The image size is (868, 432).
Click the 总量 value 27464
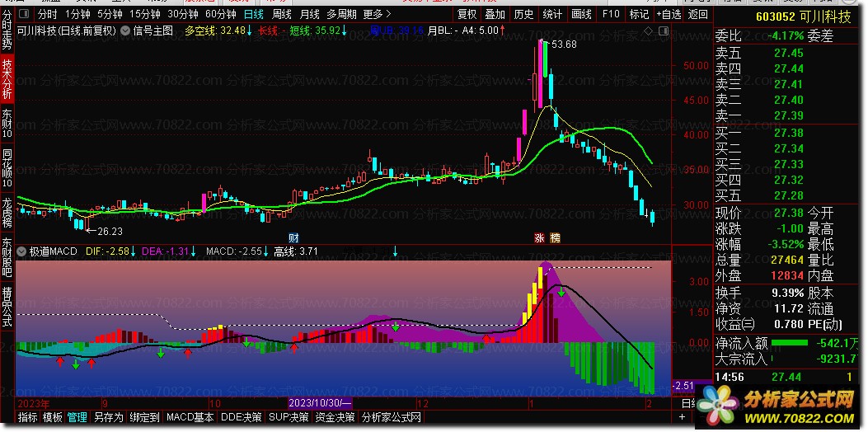click(x=786, y=260)
